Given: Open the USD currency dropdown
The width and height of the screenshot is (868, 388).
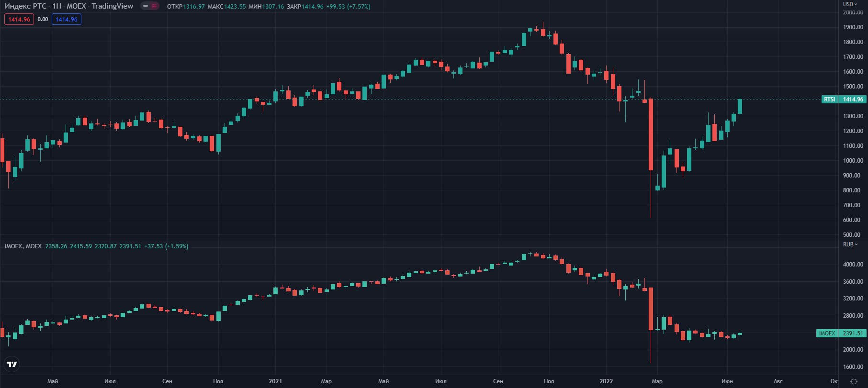Looking at the screenshot, I should (x=850, y=4).
